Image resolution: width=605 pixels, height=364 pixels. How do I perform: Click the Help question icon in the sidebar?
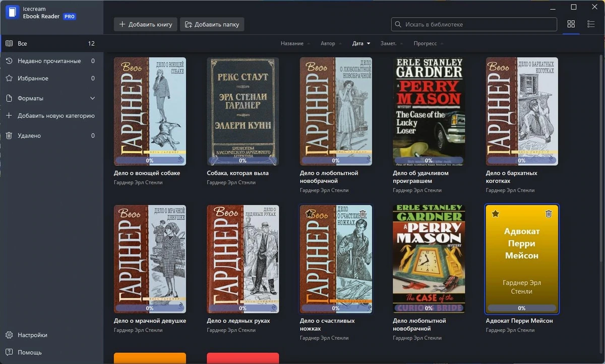pyautogui.click(x=9, y=352)
